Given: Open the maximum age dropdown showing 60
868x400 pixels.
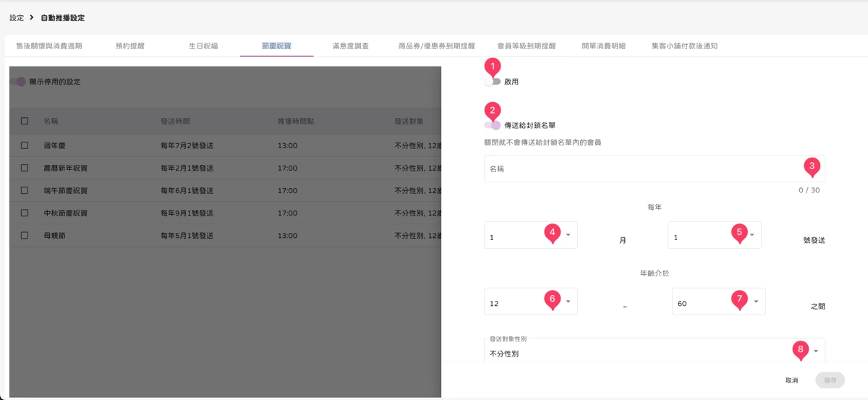Looking at the screenshot, I should coord(719,302).
